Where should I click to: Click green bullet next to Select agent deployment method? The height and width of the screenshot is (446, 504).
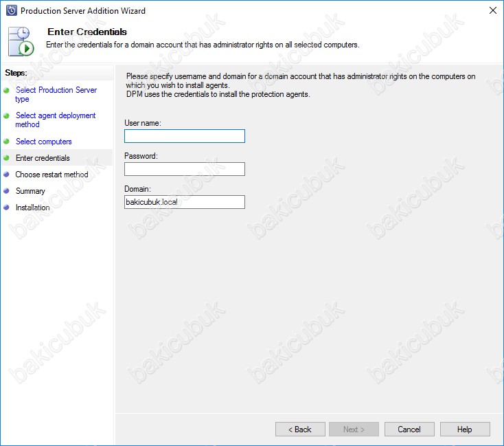(x=6, y=115)
